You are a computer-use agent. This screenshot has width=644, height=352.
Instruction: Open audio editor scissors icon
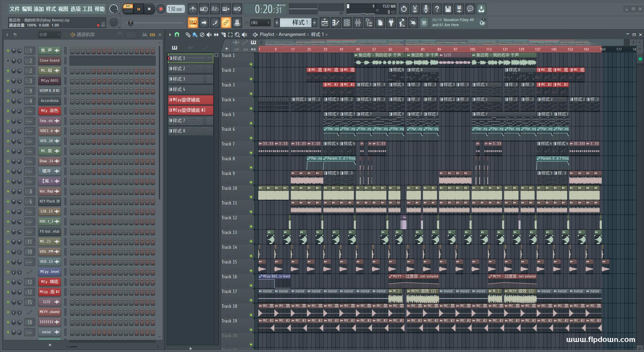415,9
